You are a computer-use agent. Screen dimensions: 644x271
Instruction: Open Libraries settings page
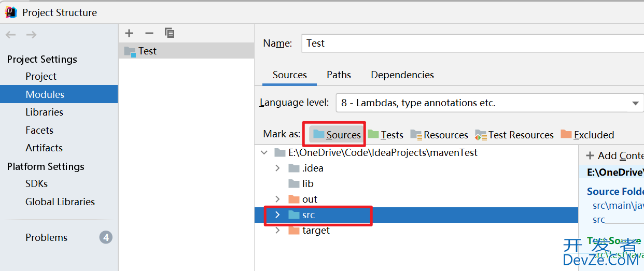44,112
